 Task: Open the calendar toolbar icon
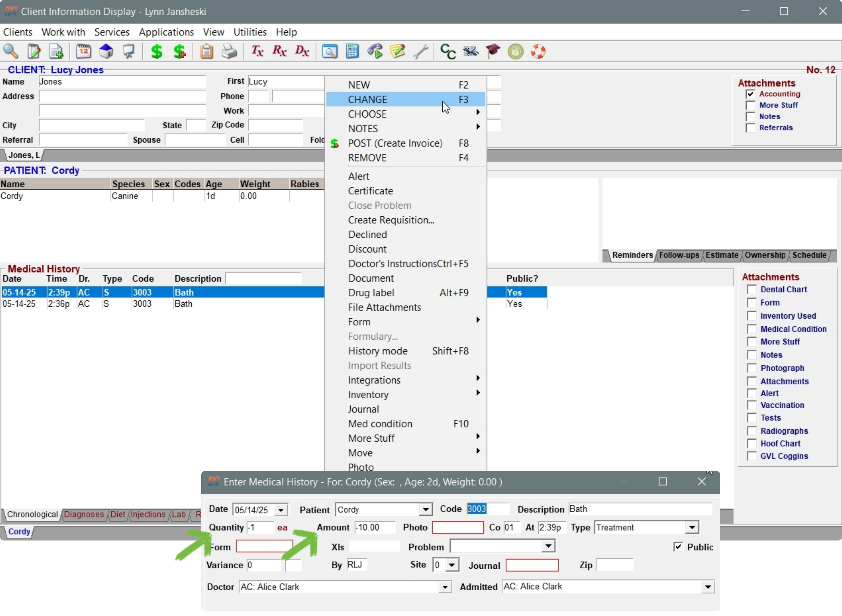pos(83,51)
